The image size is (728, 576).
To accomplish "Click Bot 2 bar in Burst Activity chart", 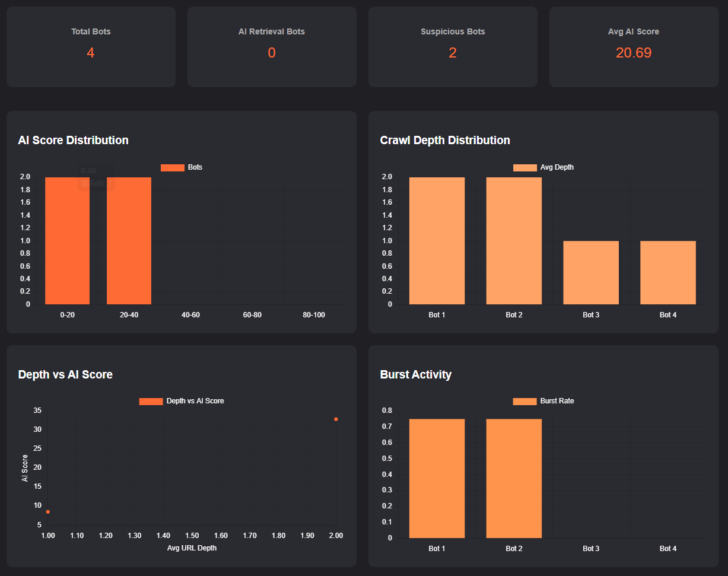I will click(514, 478).
